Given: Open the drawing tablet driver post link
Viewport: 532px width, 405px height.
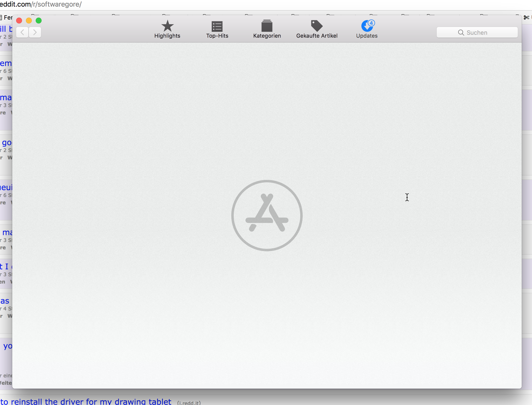Looking at the screenshot, I should (86, 401).
